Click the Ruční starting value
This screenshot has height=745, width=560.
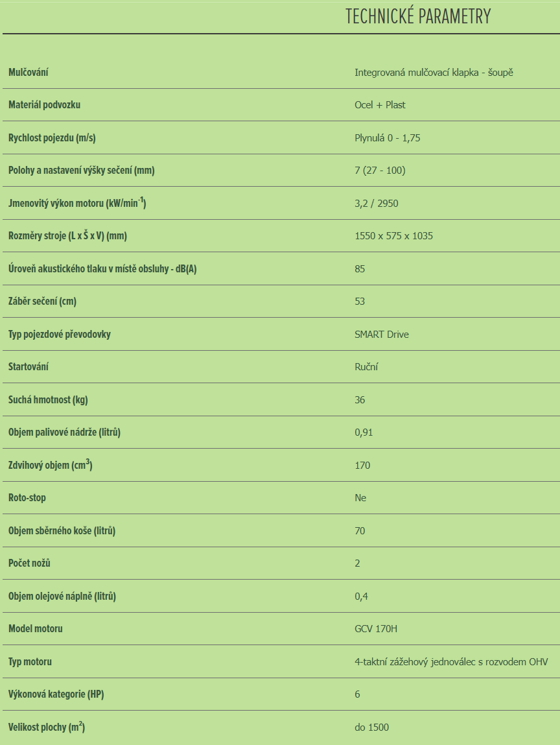366,367
